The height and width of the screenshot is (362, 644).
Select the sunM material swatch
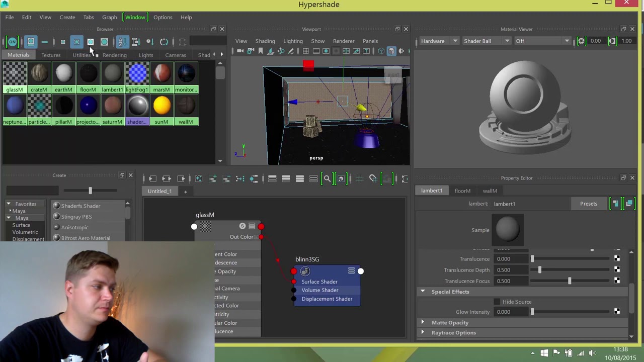tap(162, 110)
